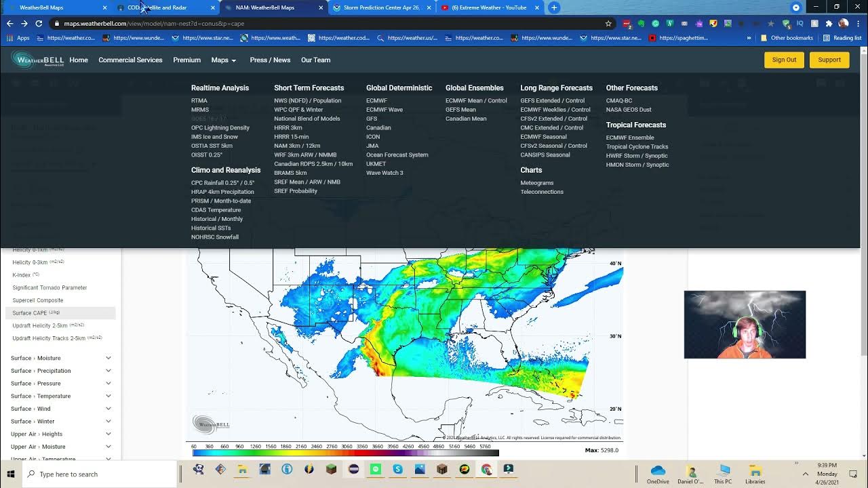The image size is (868, 488).
Task: Open Press / News nav item
Action: pos(270,60)
